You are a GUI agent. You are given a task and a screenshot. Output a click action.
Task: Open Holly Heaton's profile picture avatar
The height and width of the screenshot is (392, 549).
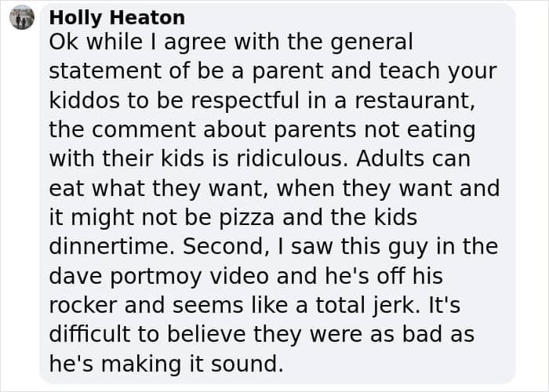coord(22,17)
